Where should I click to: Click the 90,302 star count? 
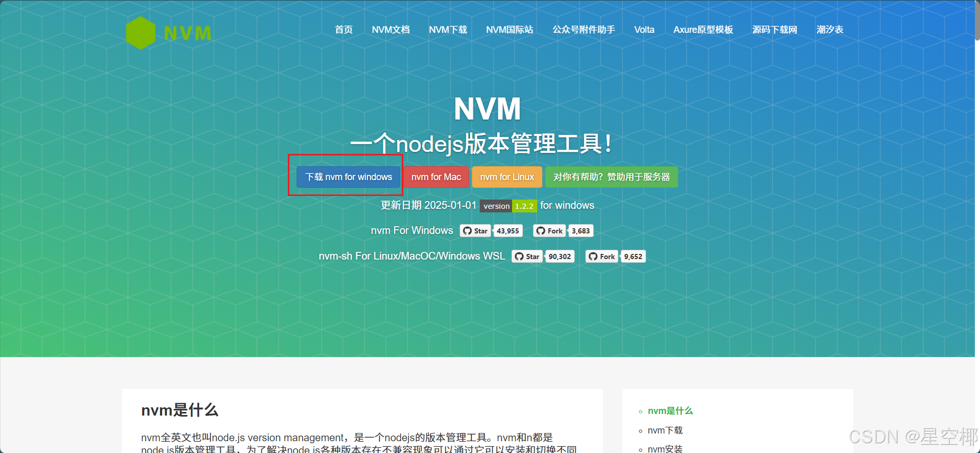point(560,257)
